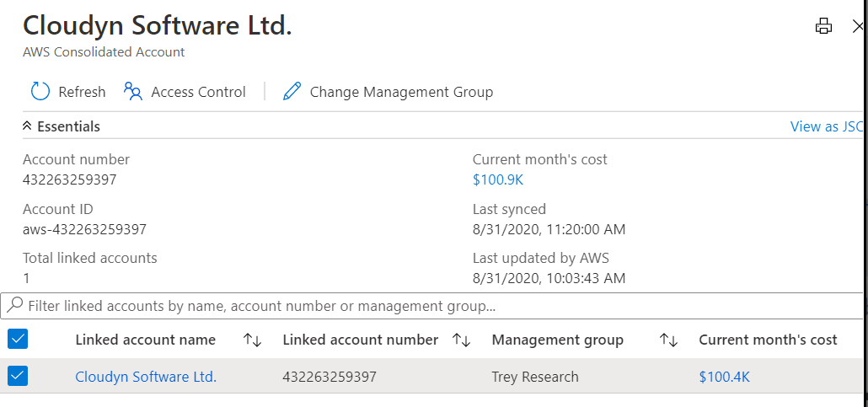
Task: Click the Refresh circular arrow icon
Action: click(x=40, y=92)
